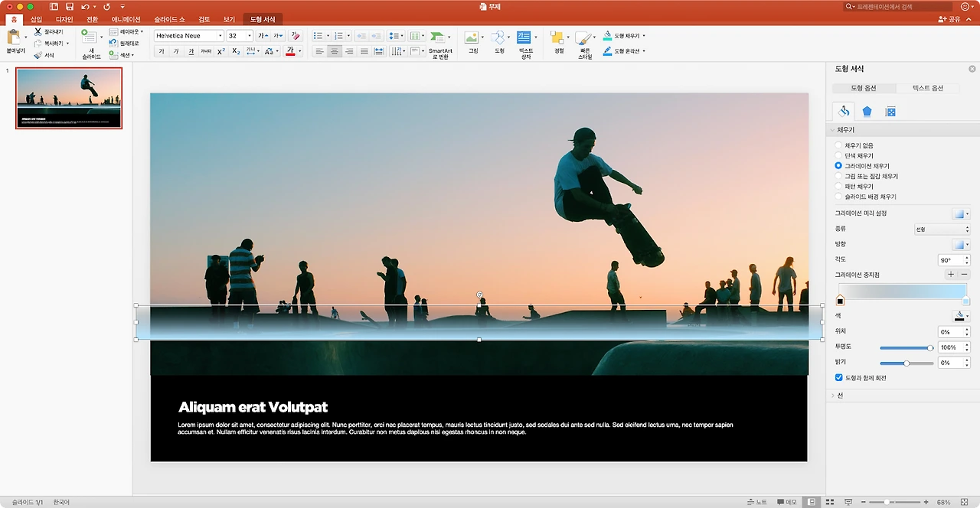This screenshot has height=508, width=980.
Task: Click the 빠른 스타일 (Quick Styles) icon
Action: pyautogui.click(x=584, y=37)
